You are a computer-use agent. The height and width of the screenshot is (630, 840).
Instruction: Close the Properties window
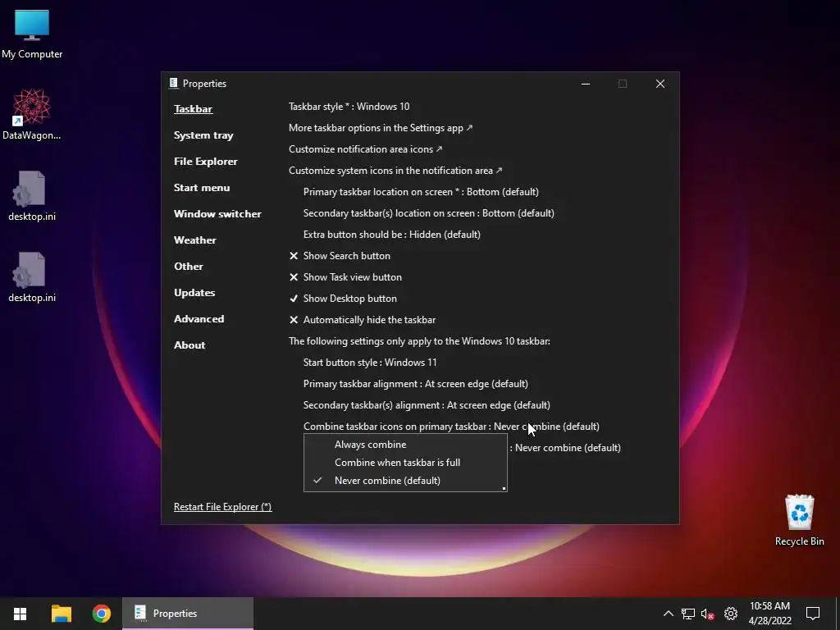coord(660,84)
